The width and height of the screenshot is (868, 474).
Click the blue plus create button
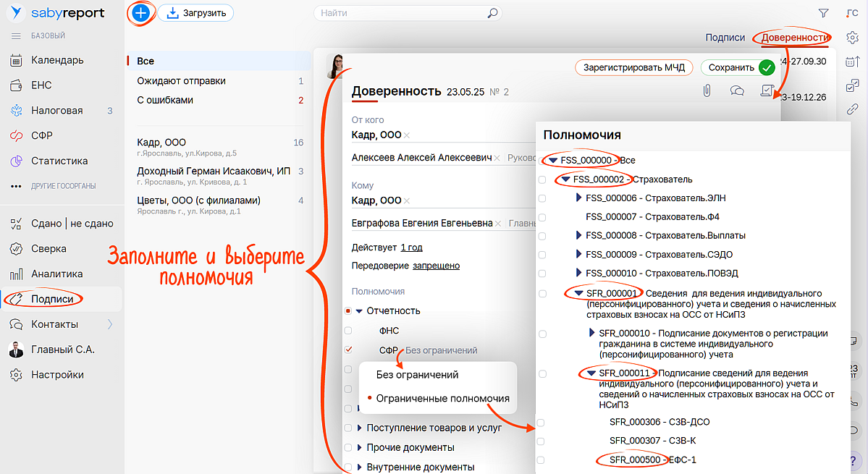tap(141, 13)
